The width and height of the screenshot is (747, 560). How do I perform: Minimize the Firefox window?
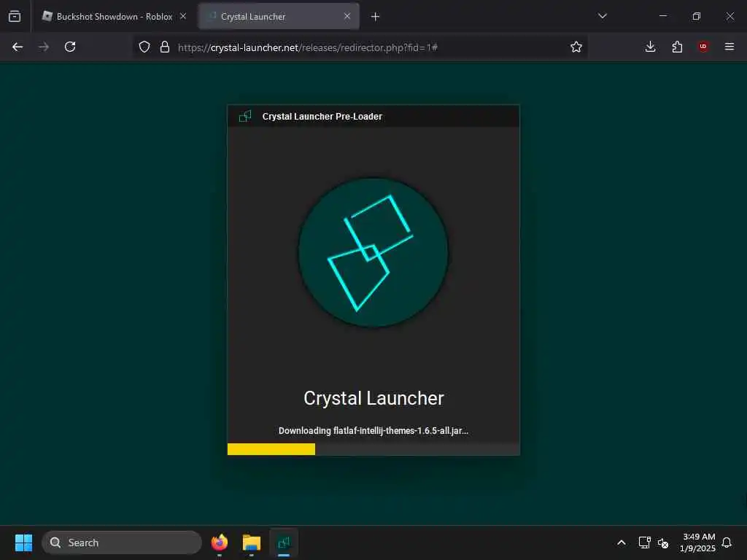pyautogui.click(x=662, y=16)
